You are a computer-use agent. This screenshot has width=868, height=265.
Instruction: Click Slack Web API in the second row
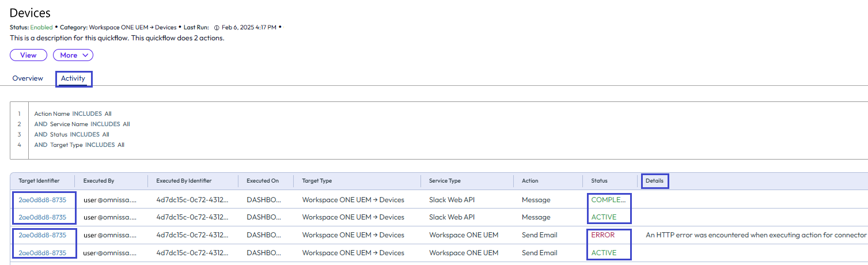click(x=452, y=217)
